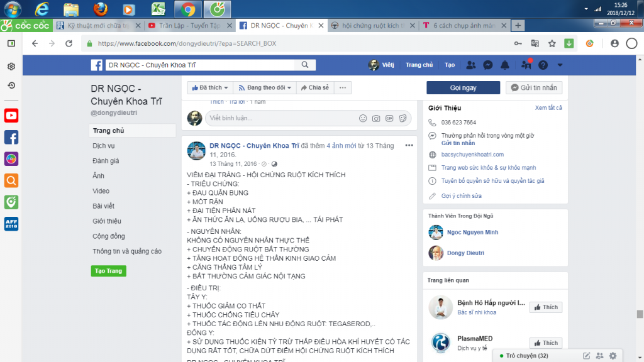The height and width of the screenshot is (362, 644).
Task: Click Xem tất cả link
Action: click(548, 107)
